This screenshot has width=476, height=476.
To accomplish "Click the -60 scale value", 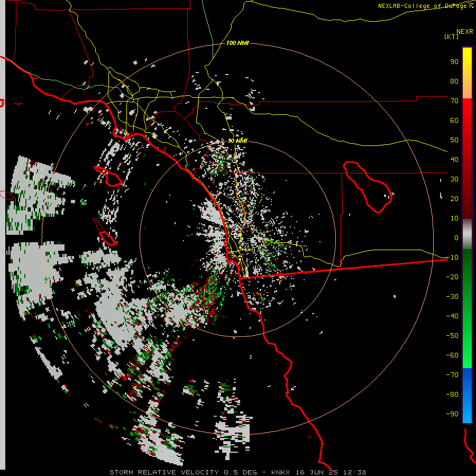I will click(452, 355).
